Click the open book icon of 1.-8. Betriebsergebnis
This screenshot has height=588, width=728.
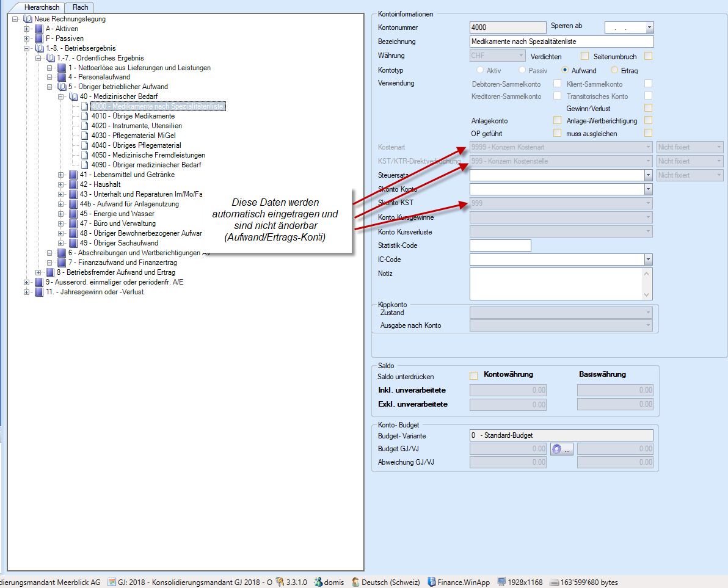(40, 48)
